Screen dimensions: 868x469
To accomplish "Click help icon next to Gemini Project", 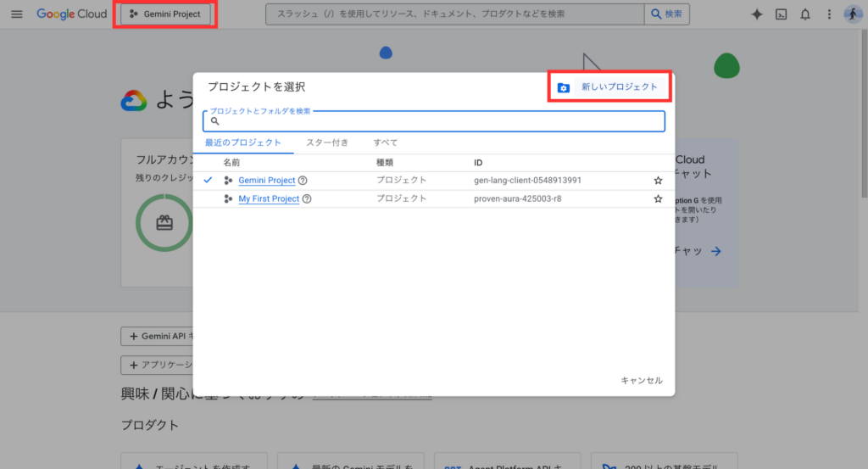I will 303,180.
